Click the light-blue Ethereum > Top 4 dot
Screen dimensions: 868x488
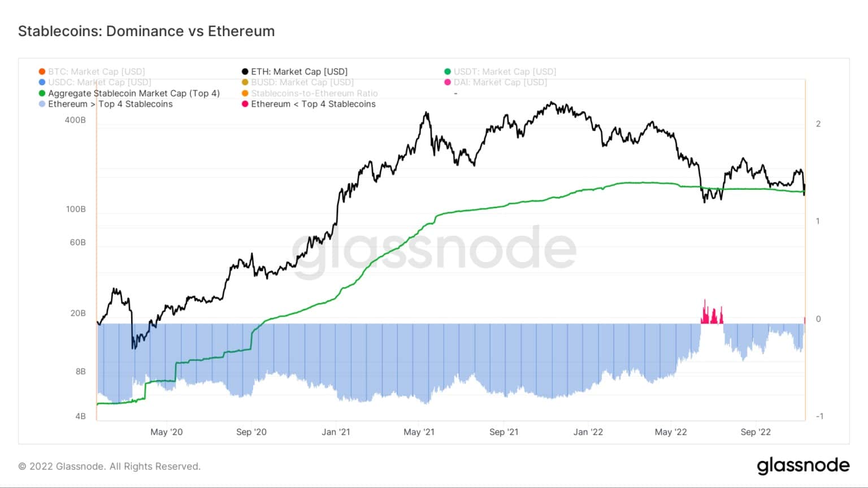pos(42,104)
